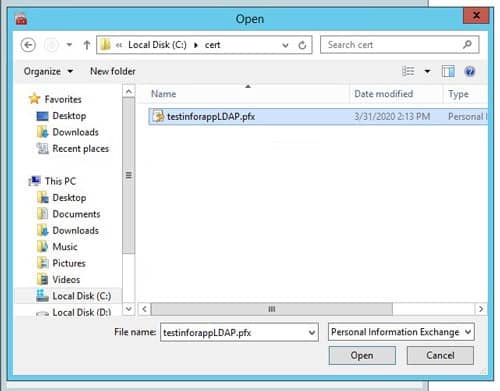Click navigation pane scroll up arrow
This screenshot has height=391, width=500.
129,91
